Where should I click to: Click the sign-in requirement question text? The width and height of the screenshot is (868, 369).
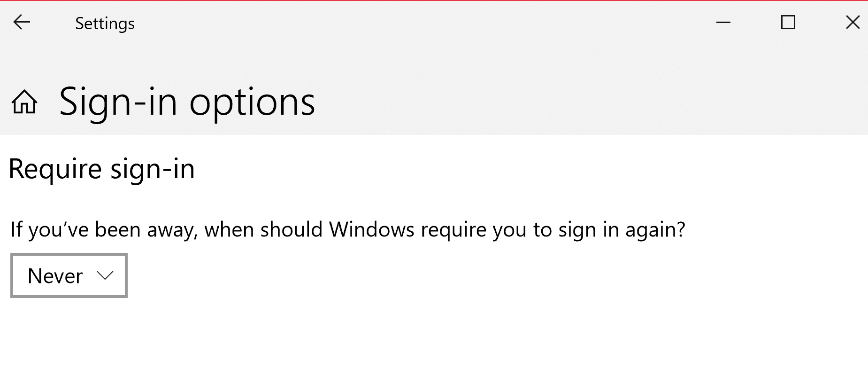coord(347,229)
